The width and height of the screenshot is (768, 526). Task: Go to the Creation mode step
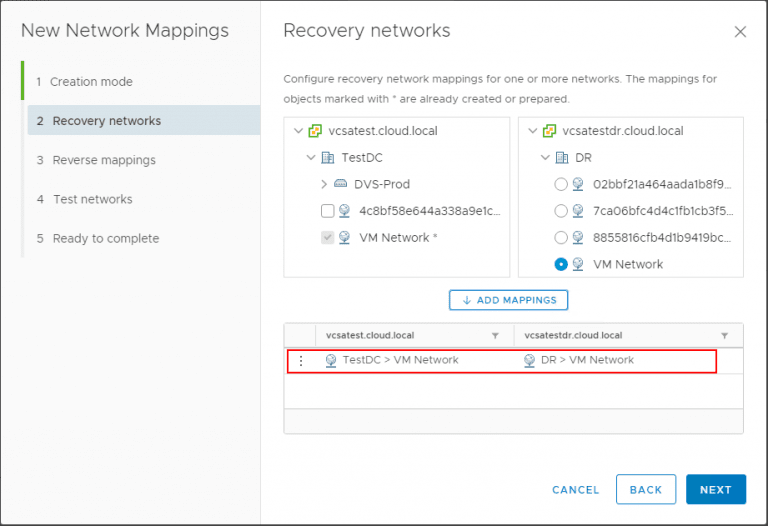pyautogui.click(x=91, y=82)
